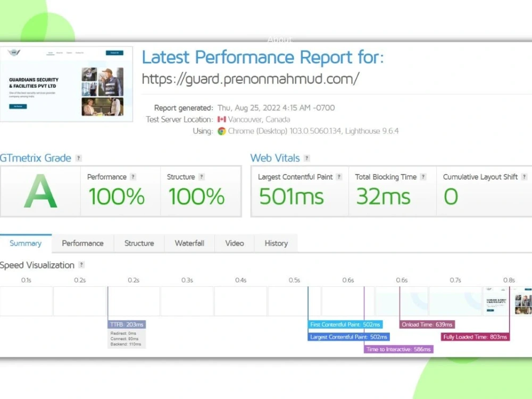This screenshot has width=532, height=399.
Task: Click the Chrome Desktop version text
Action: point(313,131)
